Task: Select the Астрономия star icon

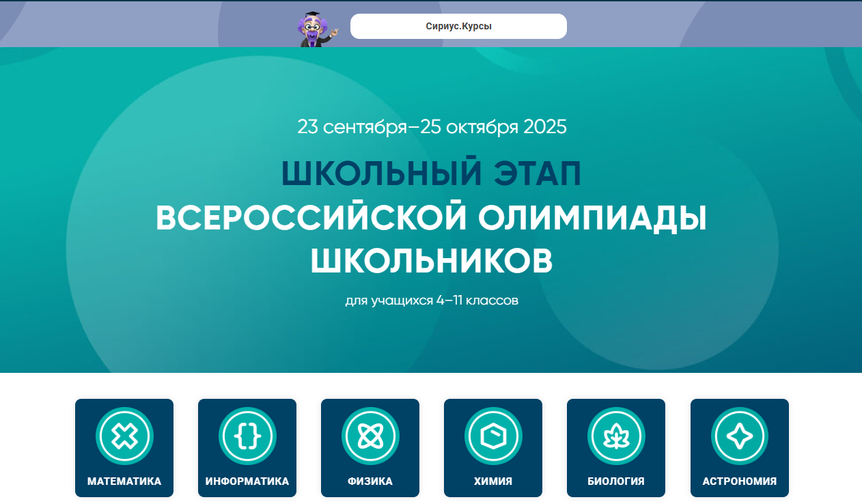Action: [739, 436]
